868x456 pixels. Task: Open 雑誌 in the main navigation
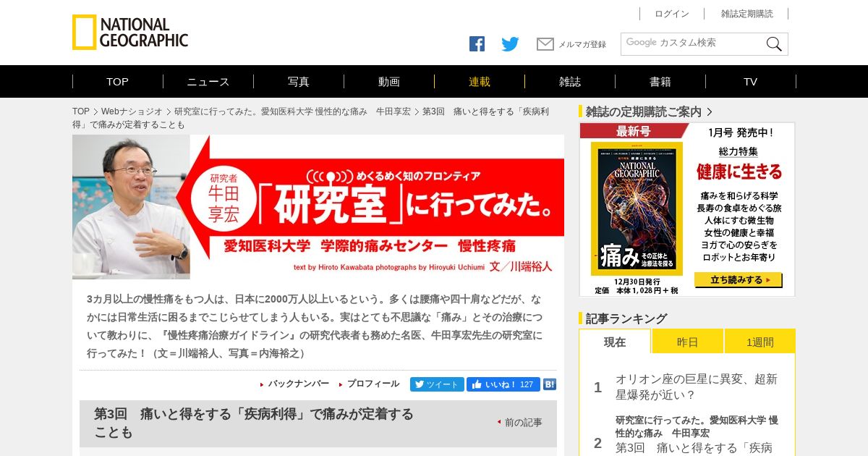(570, 82)
